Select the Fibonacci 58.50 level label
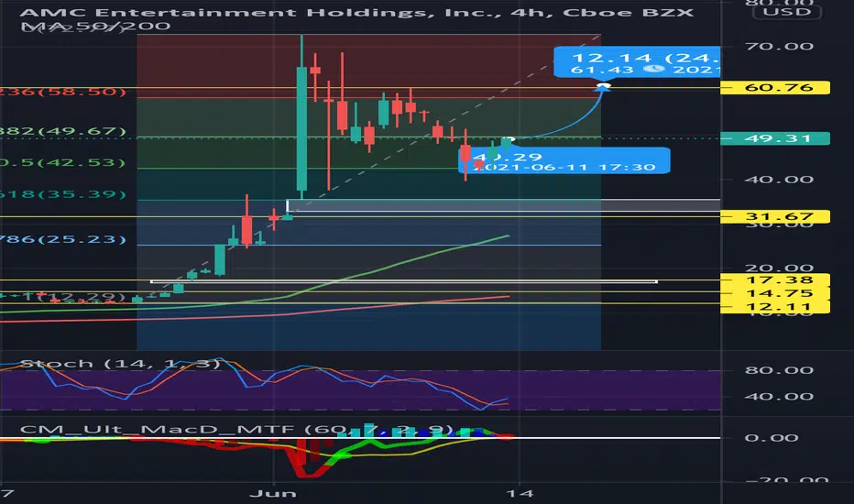Image resolution: width=854 pixels, height=504 pixels. [x=63, y=92]
